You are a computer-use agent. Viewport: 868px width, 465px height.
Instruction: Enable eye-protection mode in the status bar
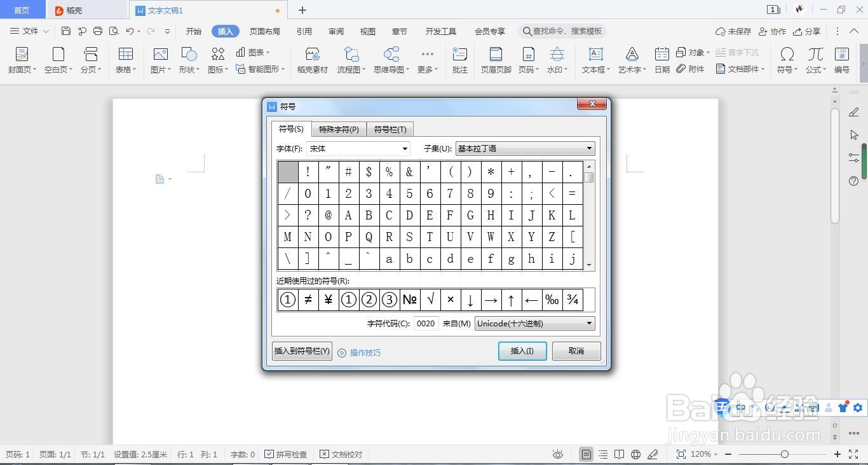557,454
